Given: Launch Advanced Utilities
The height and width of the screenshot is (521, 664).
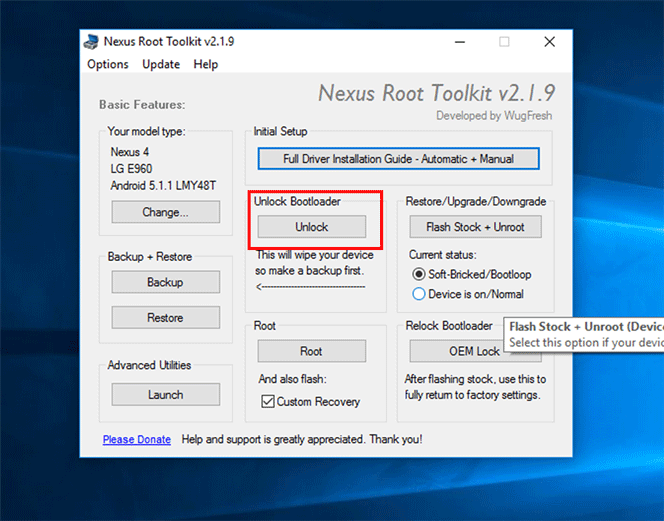Looking at the screenshot, I should [x=166, y=394].
